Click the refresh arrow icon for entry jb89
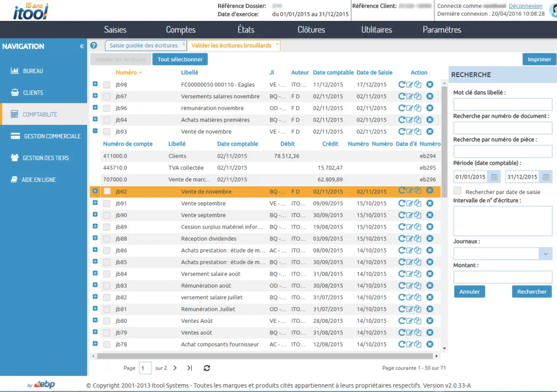Screen dimensions: 557x392 pos(402,227)
